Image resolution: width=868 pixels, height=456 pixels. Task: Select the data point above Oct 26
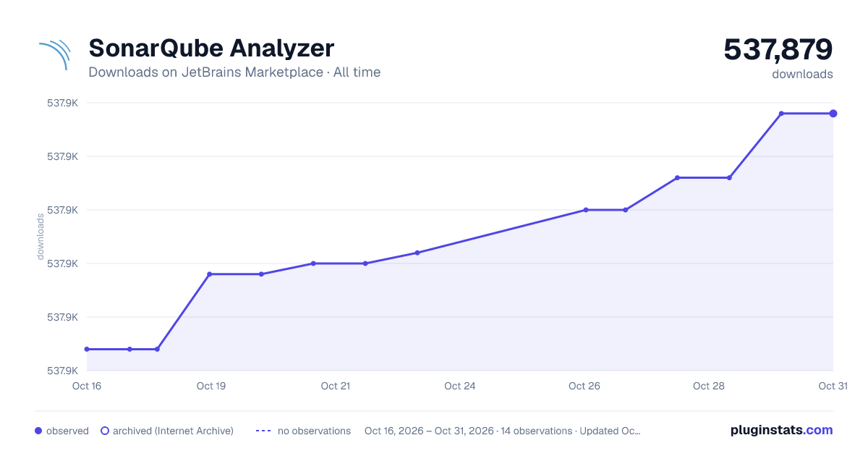[586, 210]
